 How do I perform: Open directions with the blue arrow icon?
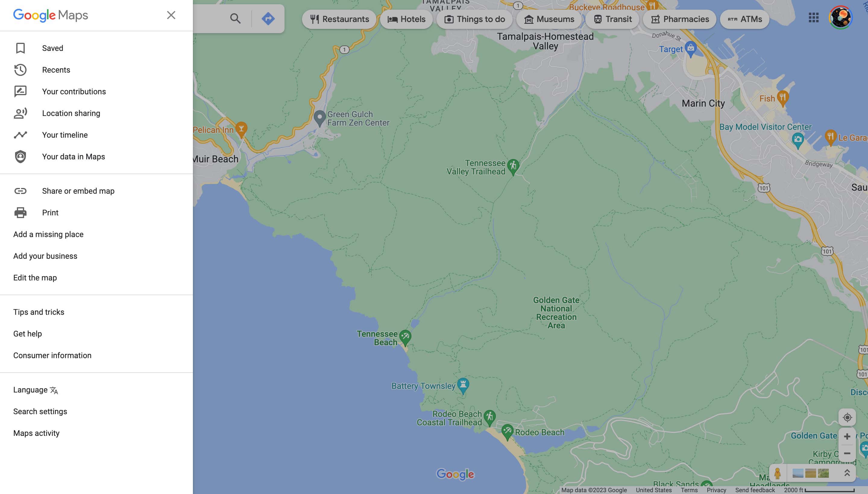tap(268, 18)
